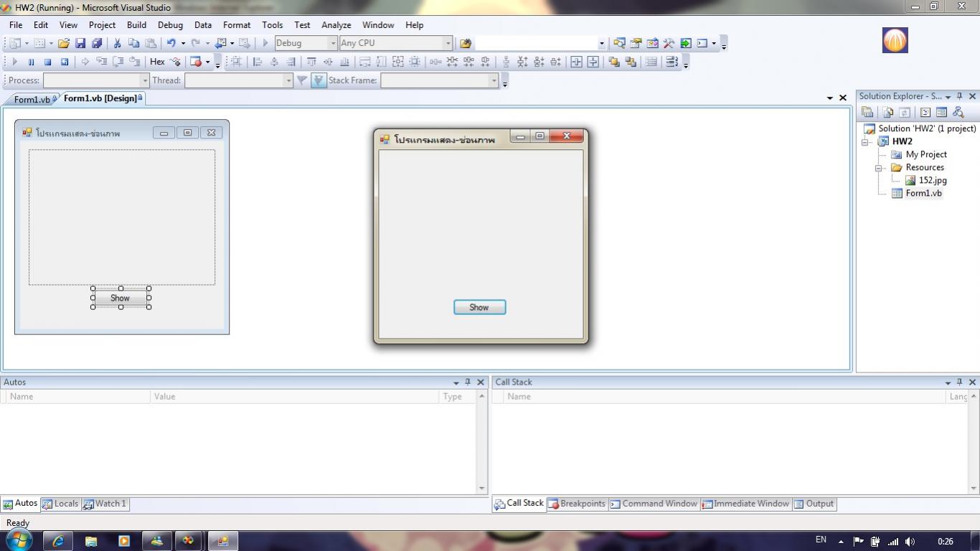Click the Restart debugging icon
Viewport: 980px width, 551px height.
[64, 62]
